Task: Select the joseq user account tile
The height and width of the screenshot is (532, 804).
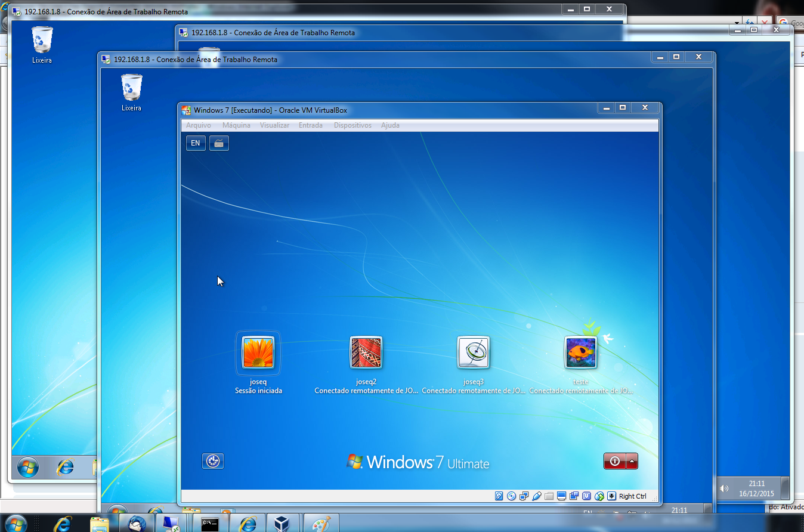Action: 258,352
